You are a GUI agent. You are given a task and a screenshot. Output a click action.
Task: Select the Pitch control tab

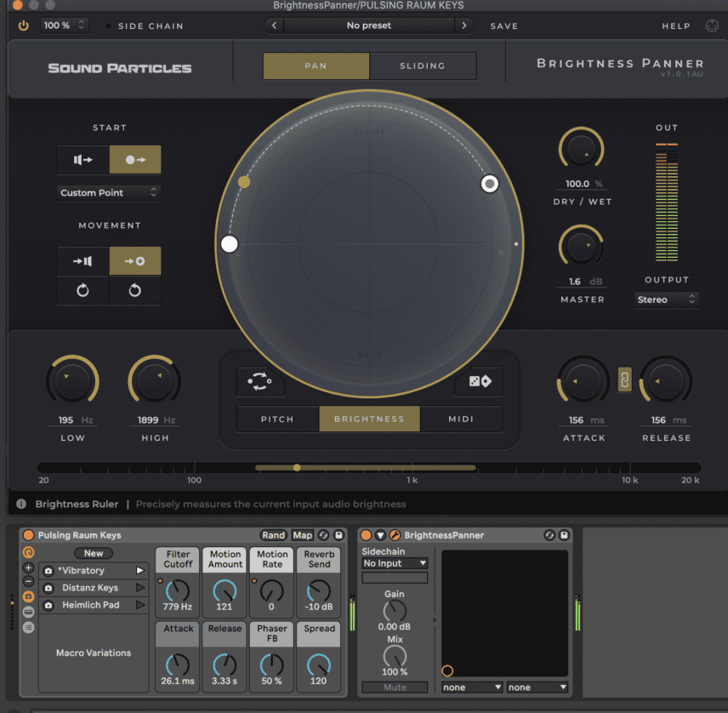[x=277, y=419]
